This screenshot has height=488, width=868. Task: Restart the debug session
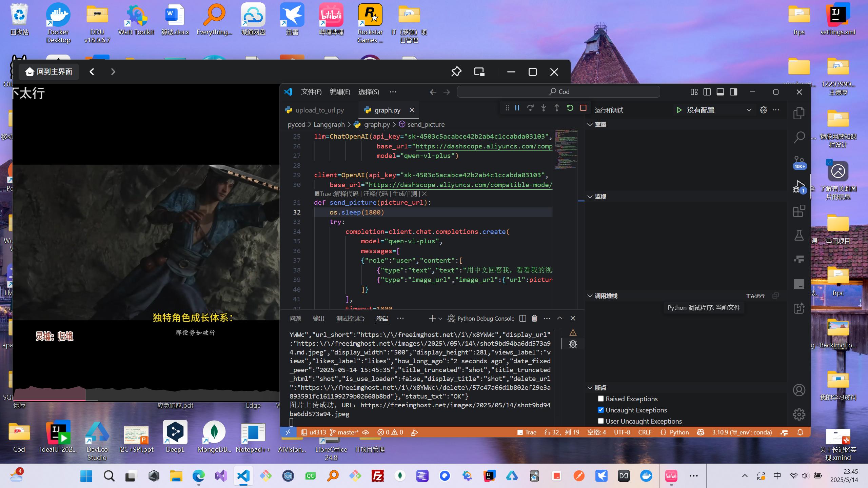(570, 108)
